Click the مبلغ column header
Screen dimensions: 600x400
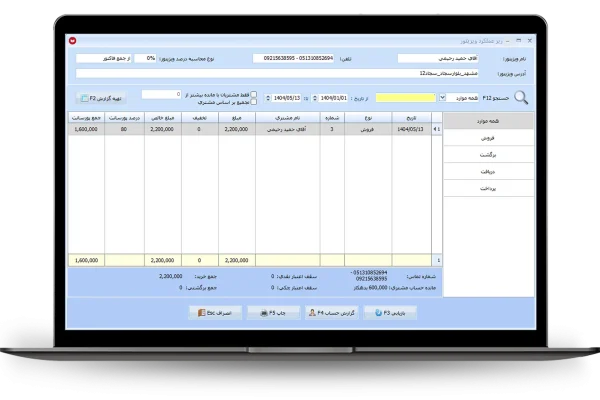point(237,118)
